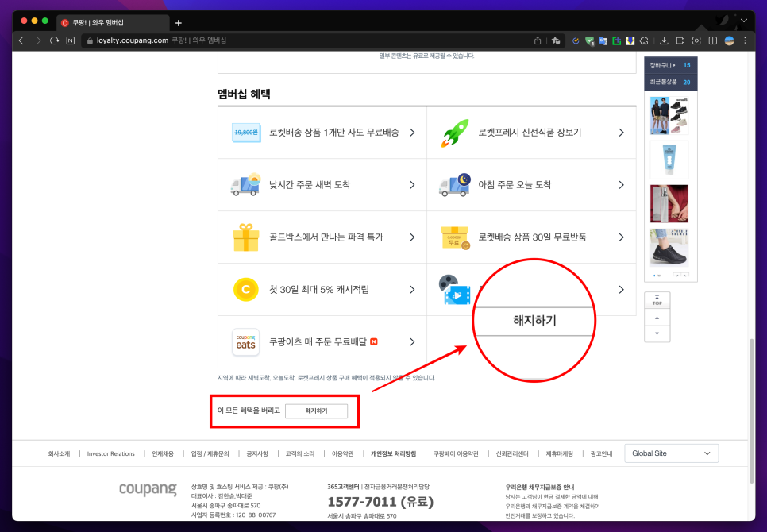Click the down arrow below TOP
Image resolution: width=767 pixels, height=532 pixels.
click(657, 333)
